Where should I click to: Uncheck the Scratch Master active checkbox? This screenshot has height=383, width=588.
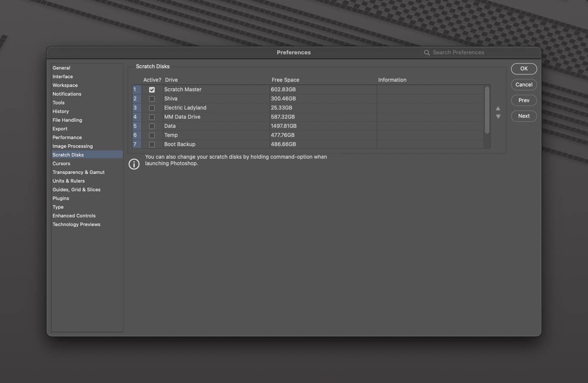tap(152, 90)
